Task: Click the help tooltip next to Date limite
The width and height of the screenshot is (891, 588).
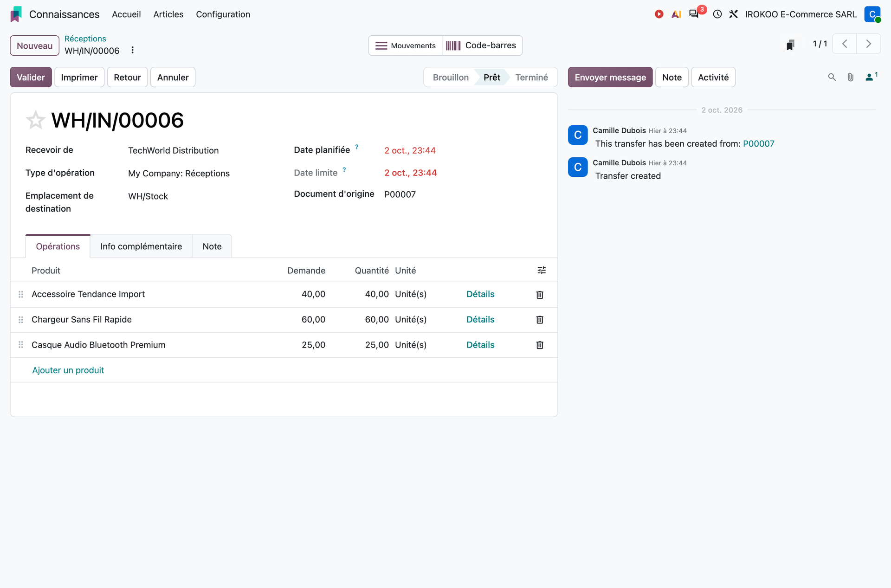Action: (344, 170)
